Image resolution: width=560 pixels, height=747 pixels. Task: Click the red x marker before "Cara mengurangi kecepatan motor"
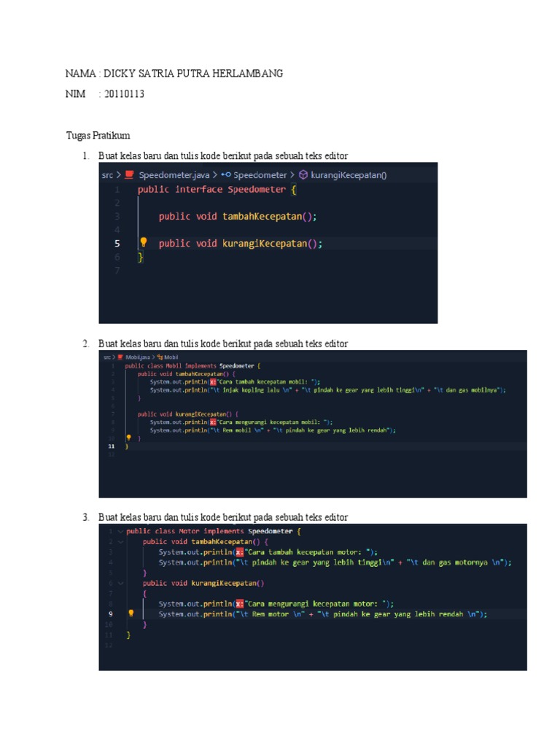click(239, 603)
